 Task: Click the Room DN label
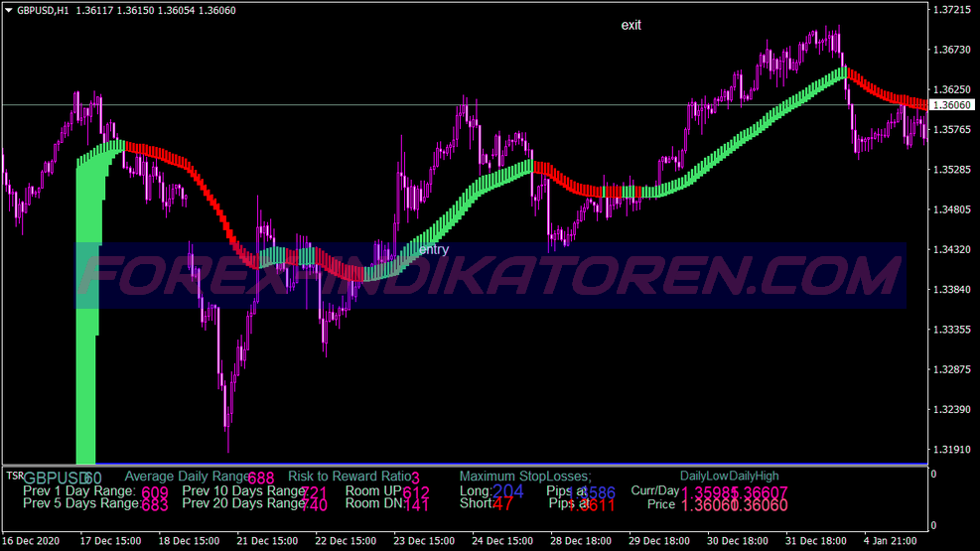point(374,503)
